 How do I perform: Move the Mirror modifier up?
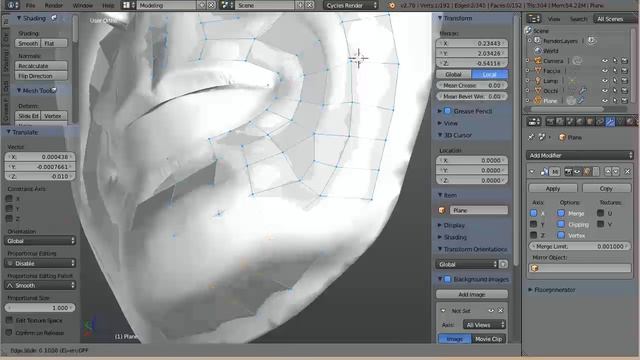608,172
